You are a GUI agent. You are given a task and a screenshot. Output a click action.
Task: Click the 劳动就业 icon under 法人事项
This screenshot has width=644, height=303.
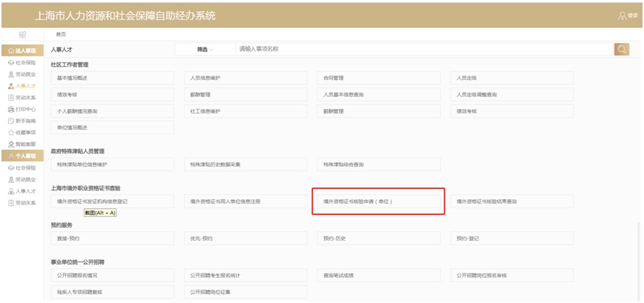tap(11, 75)
